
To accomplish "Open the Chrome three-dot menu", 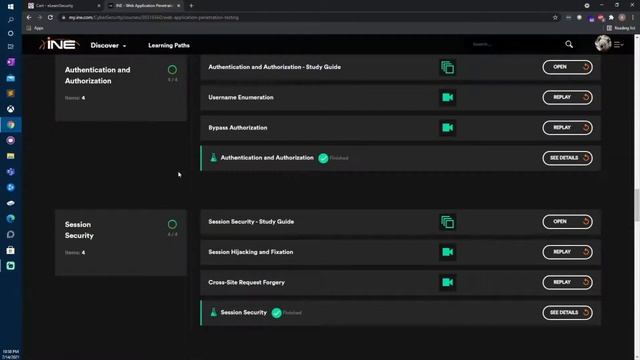I will point(633,18).
